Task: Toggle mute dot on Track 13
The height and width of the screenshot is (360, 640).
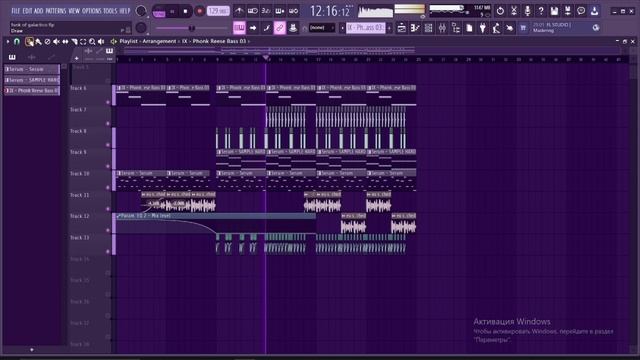Action: (x=108, y=251)
